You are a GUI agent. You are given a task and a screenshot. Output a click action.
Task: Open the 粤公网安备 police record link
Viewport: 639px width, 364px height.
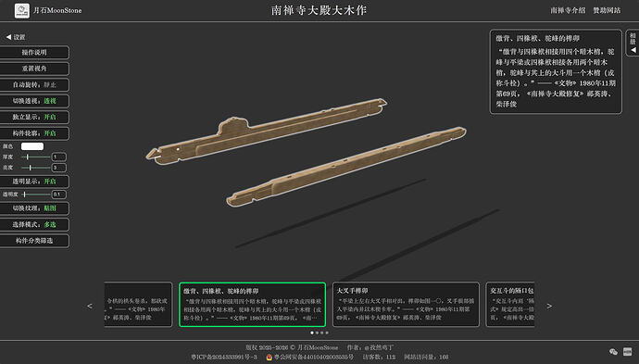point(314,358)
